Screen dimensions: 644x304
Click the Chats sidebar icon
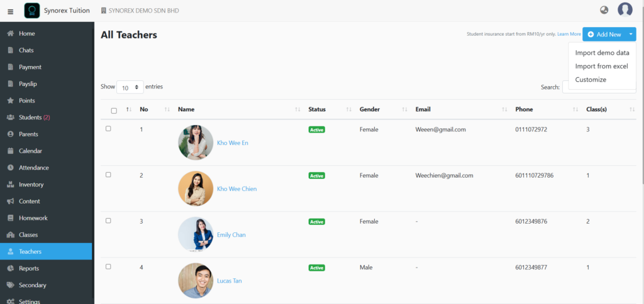pos(11,50)
